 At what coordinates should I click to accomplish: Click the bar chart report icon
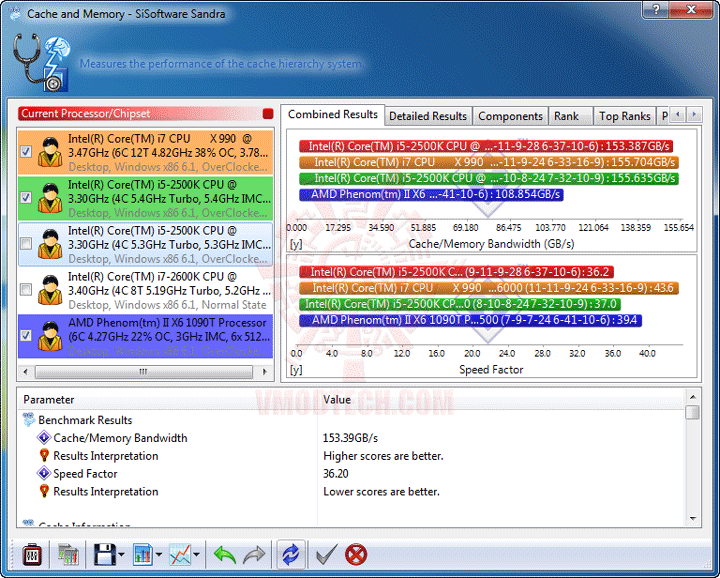(143, 555)
